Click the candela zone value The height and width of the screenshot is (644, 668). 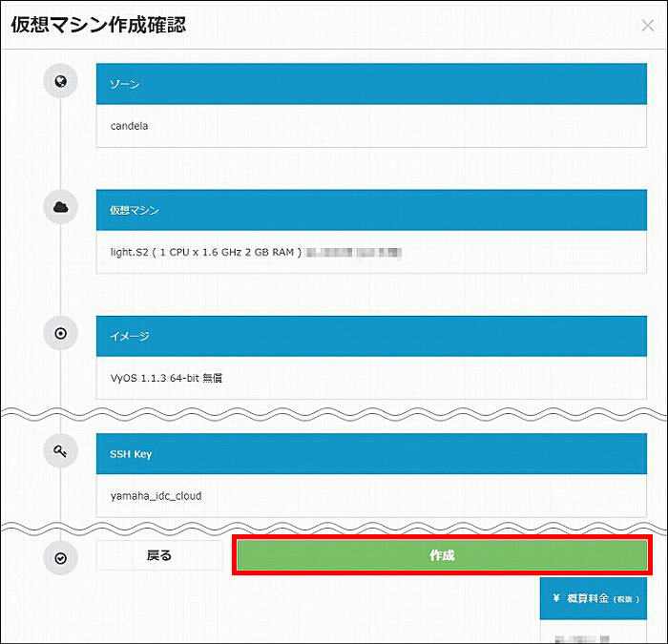coord(129,126)
